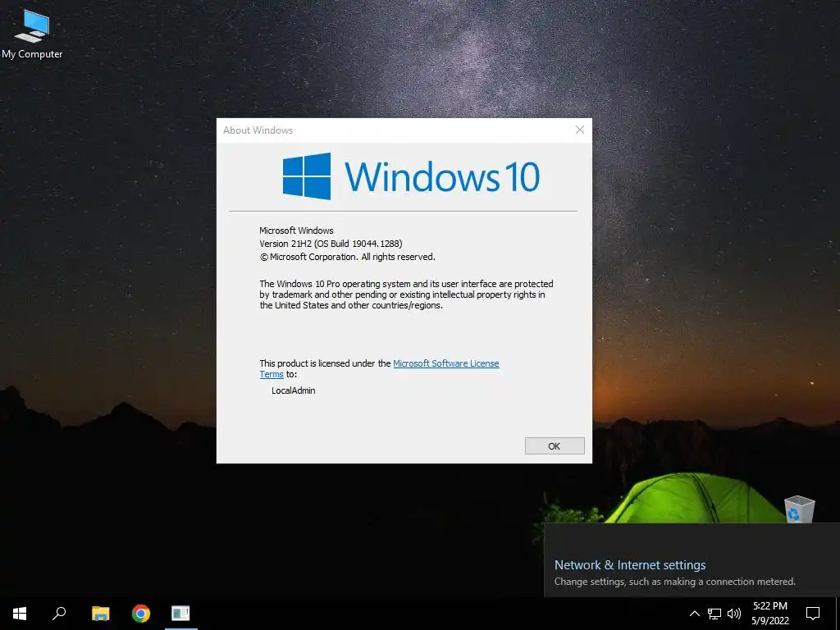The width and height of the screenshot is (840, 630).
Task: Select the Version 21H2 build text
Action: tap(331, 244)
